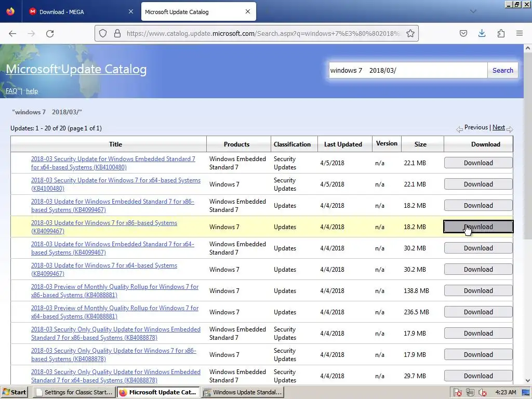Viewport: 532px width, 399px height.
Task: Sort results by Title column
Action: 115,144
